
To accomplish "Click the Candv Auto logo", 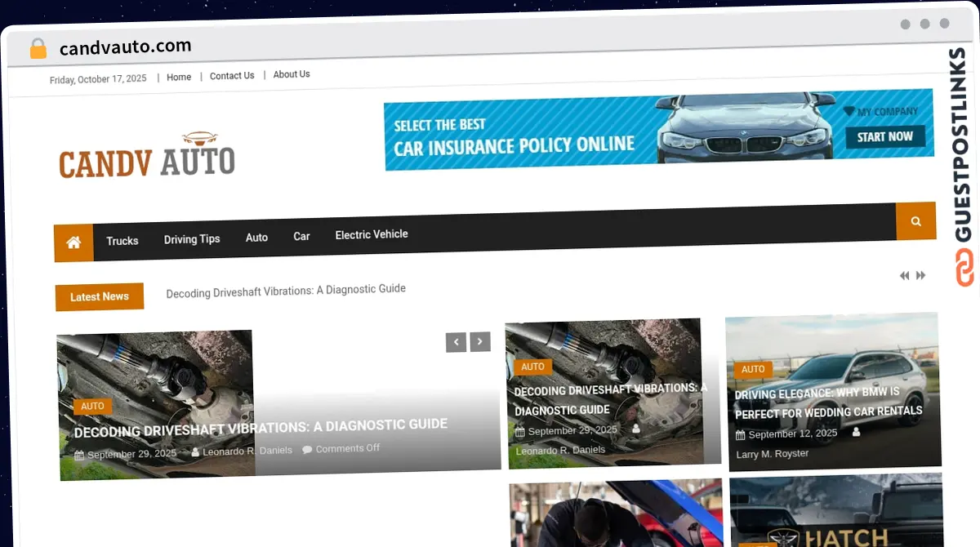I will click(147, 156).
